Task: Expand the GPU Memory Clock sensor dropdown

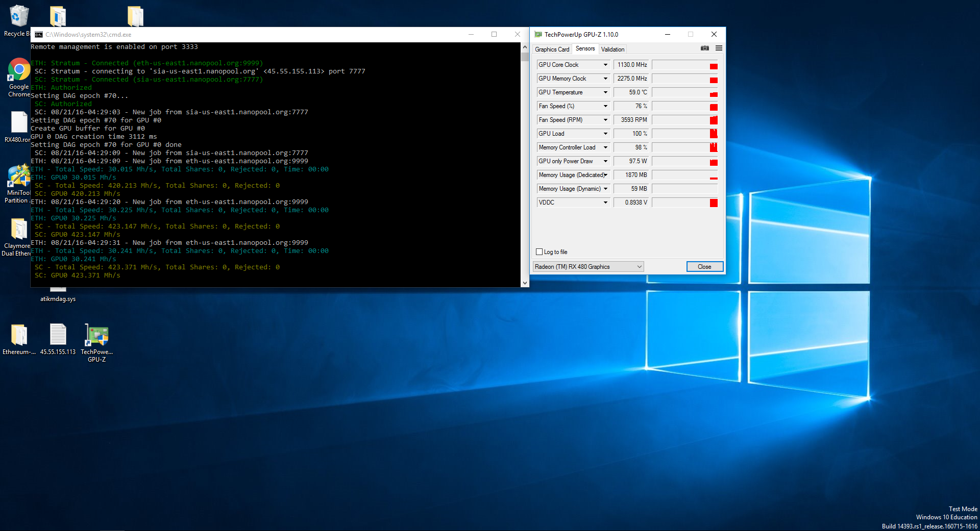Action: (x=605, y=79)
